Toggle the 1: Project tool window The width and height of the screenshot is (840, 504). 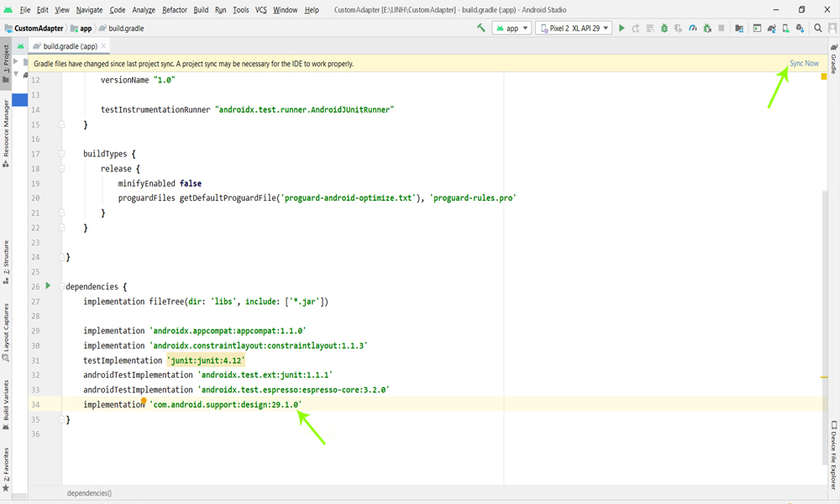(x=6, y=63)
